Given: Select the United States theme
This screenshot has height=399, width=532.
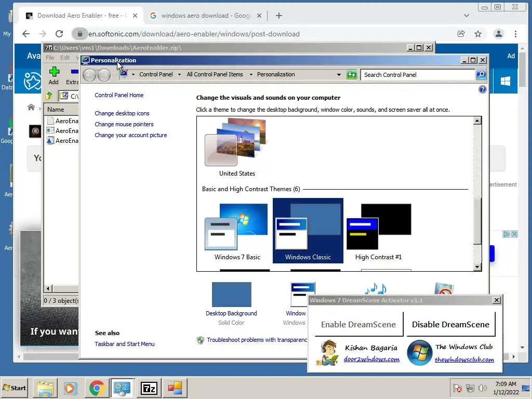Looking at the screenshot, I should (x=237, y=147).
